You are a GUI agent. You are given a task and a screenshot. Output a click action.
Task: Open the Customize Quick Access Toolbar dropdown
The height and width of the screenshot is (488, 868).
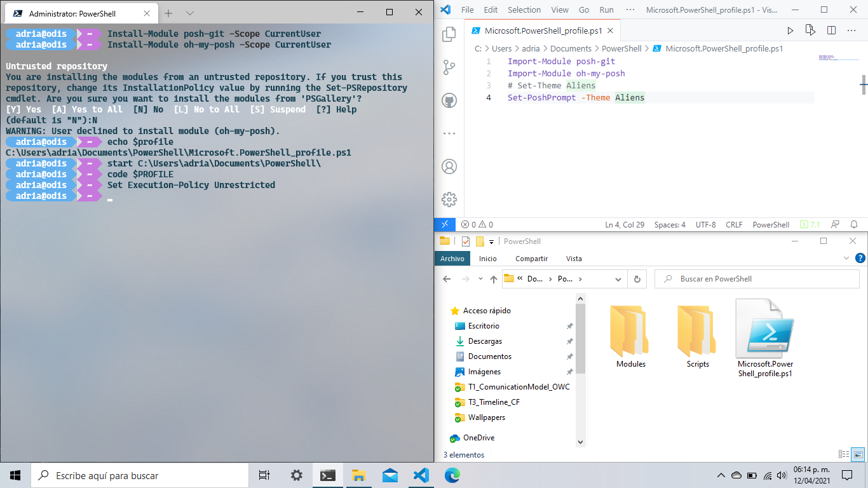click(491, 242)
